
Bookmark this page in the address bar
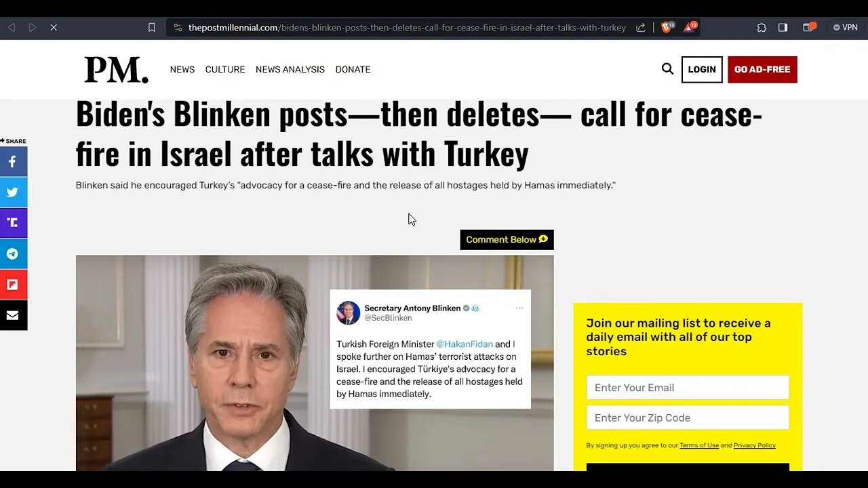click(x=152, y=28)
